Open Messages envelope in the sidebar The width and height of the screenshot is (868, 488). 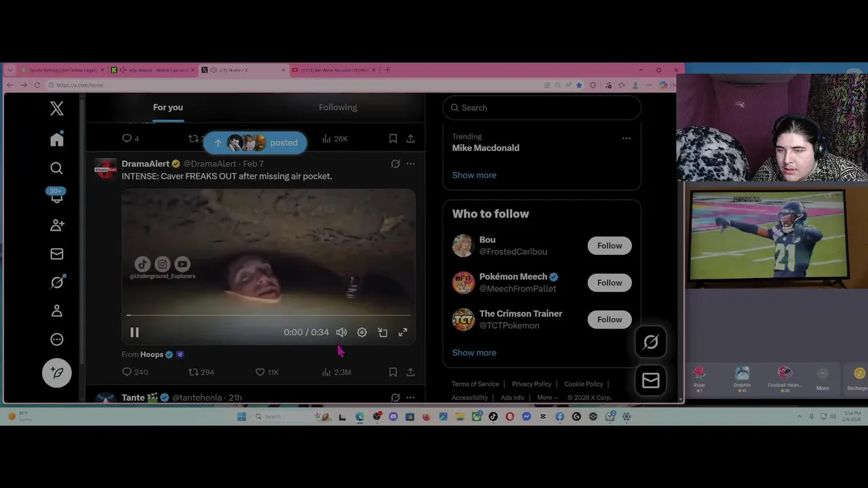pyautogui.click(x=57, y=254)
